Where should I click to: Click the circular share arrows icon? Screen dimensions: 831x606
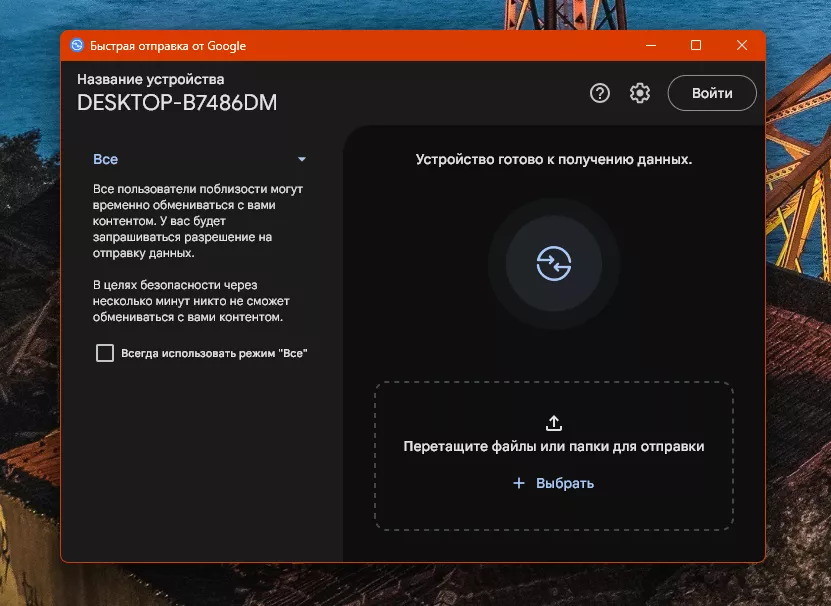tap(553, 263)
